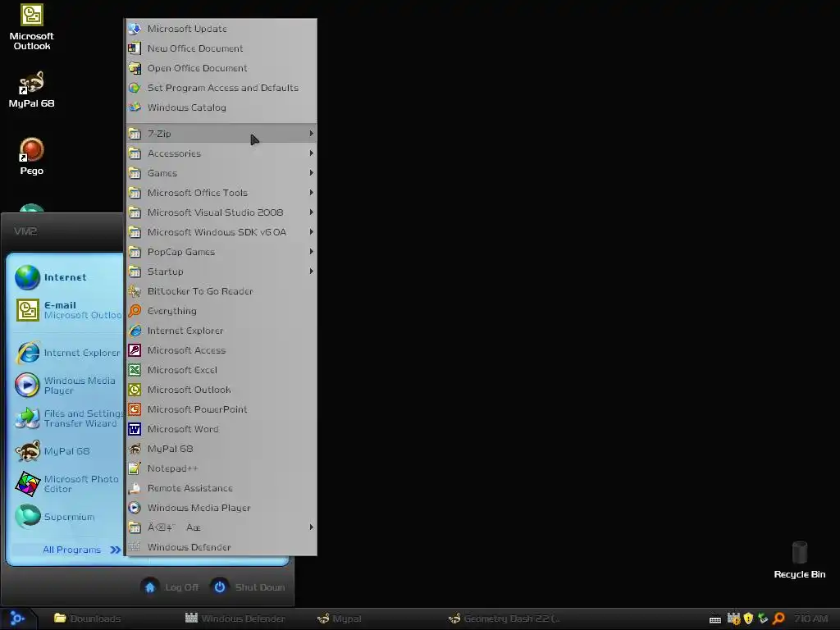Open the Recycle Bin desktop icon
The image size is (840, 630).
pos(799,559)
